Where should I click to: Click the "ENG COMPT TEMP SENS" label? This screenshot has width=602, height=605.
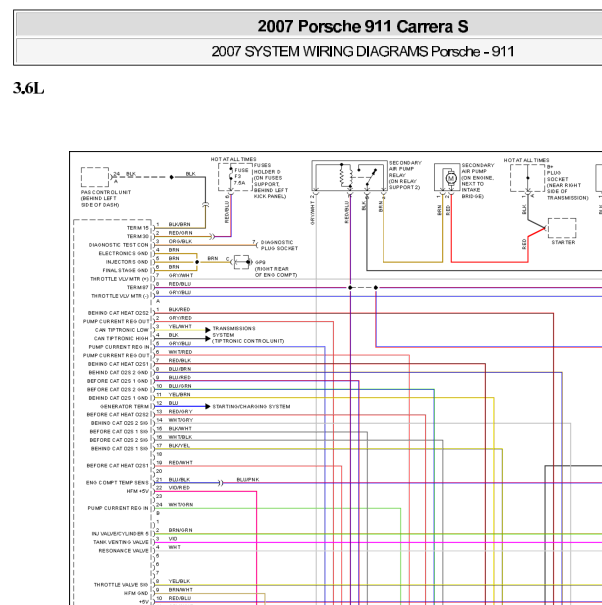click(x=117, y=483)
